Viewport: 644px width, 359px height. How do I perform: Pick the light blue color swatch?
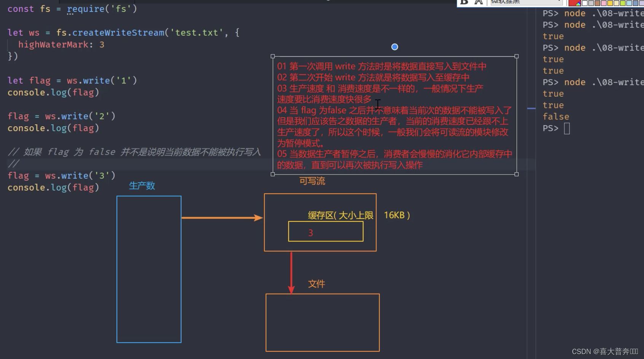(629, 3)
